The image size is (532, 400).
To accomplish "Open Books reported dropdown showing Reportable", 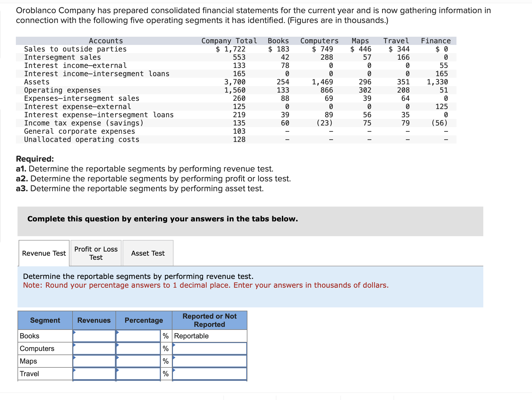I will click(x=209, y=336).
